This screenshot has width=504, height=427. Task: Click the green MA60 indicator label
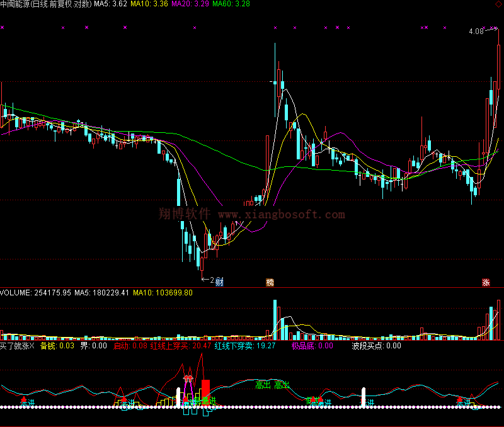pyautogui.click(x=231, y=4)
